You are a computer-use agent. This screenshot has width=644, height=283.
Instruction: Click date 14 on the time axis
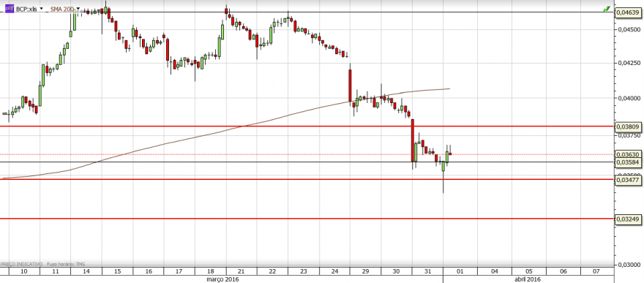pyautogui.click(x=86, y=271)
